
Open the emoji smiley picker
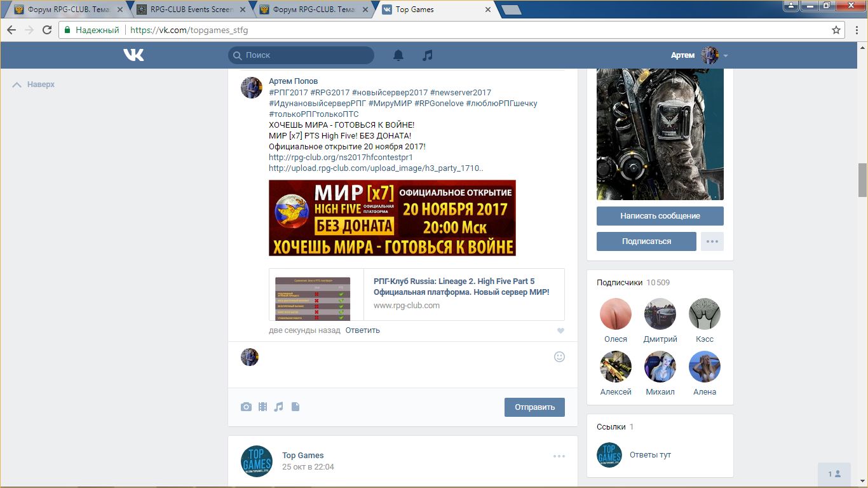point(559,356)
